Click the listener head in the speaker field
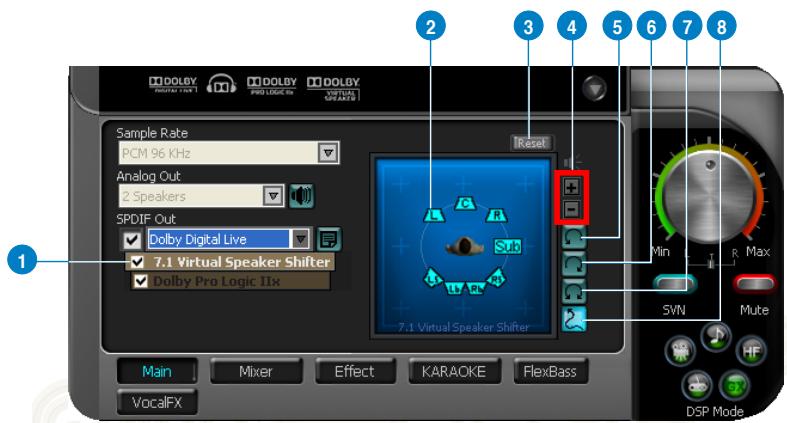Screen dimensions: 787x423 click(x=465, y=246)
